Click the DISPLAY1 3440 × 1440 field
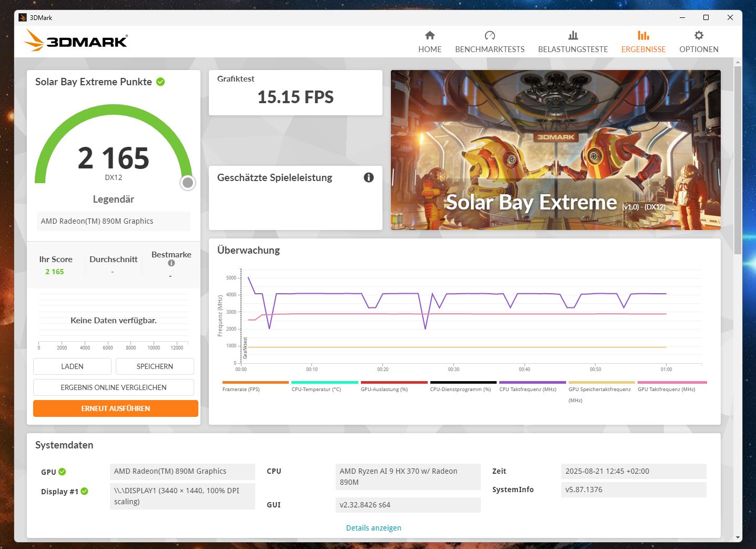Viewport: 756px width, 549px height. click(x=183, y=496)
